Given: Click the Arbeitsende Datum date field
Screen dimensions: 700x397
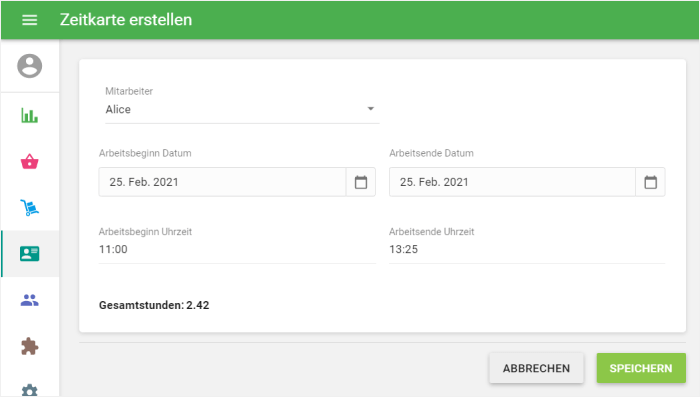Looking at the screenshot, I should click(512, 182).
